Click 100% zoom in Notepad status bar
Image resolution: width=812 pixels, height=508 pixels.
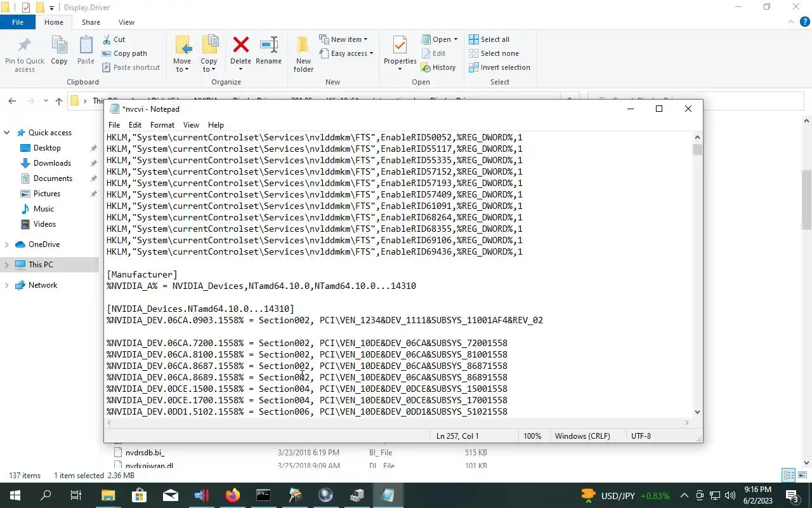point(532,436)
